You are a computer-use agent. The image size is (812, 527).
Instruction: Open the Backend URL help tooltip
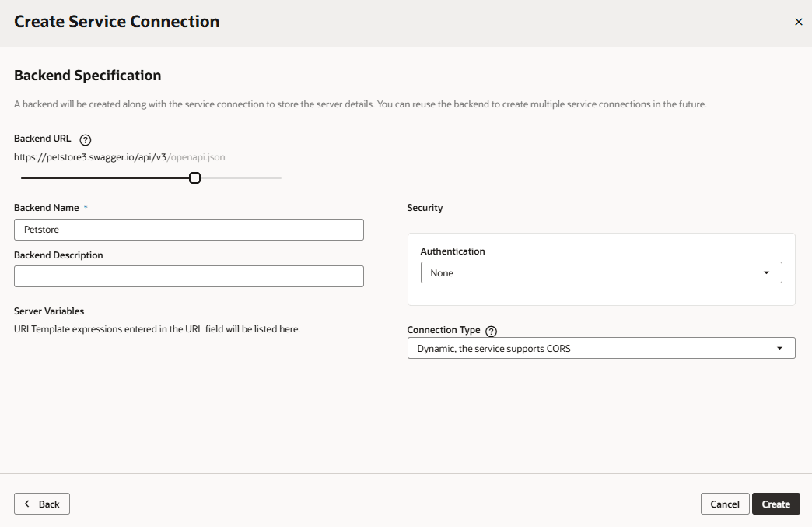pos(85,139)
